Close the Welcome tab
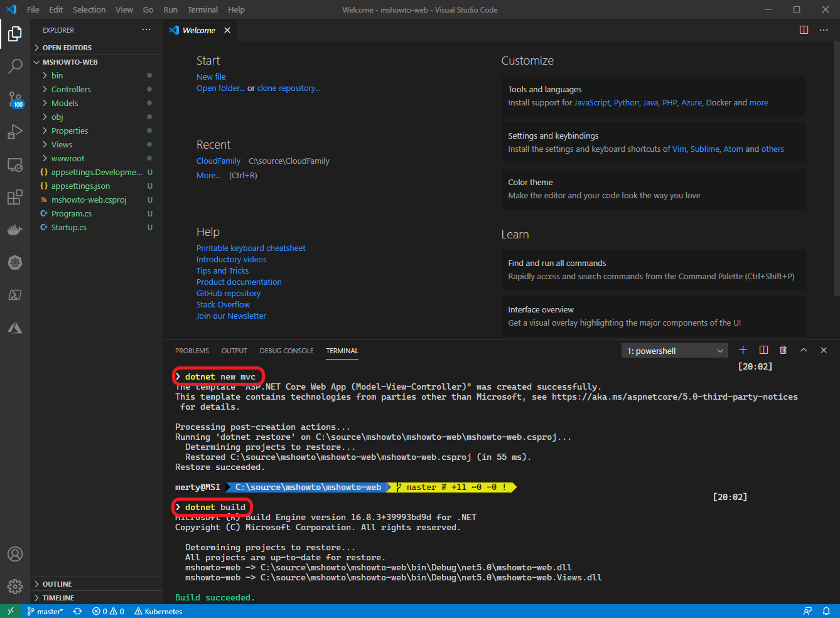 (227, 30)
